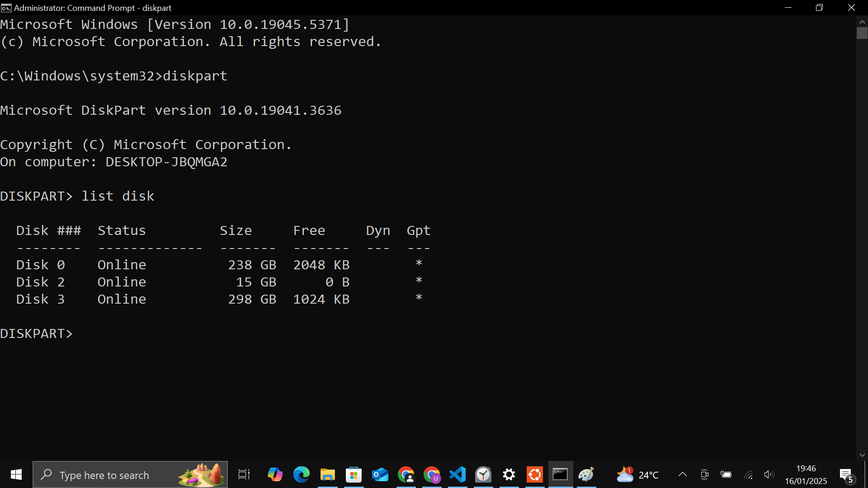
Task: Open Settings gear on taskbar
Action: [509, 474]
